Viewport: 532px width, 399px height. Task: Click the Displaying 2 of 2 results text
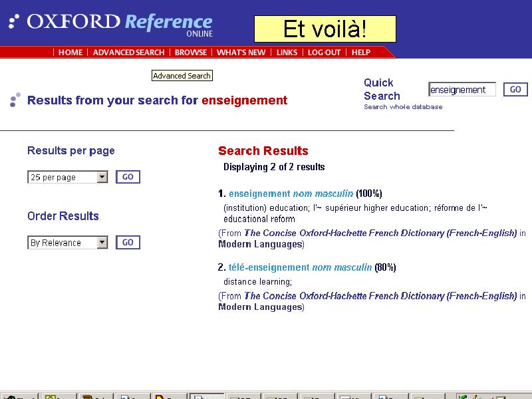[x=274, y=167]
